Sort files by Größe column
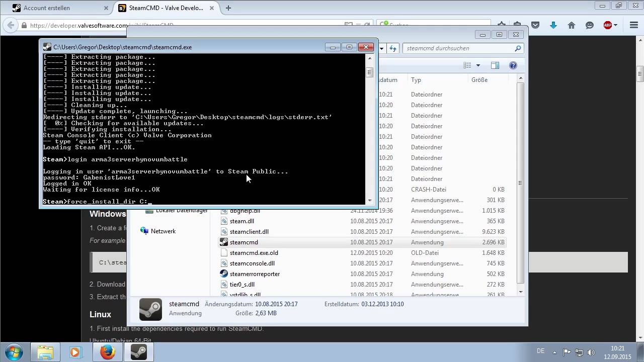The height and width of the screenshot is (362, 644). click(x=479, y=80)
